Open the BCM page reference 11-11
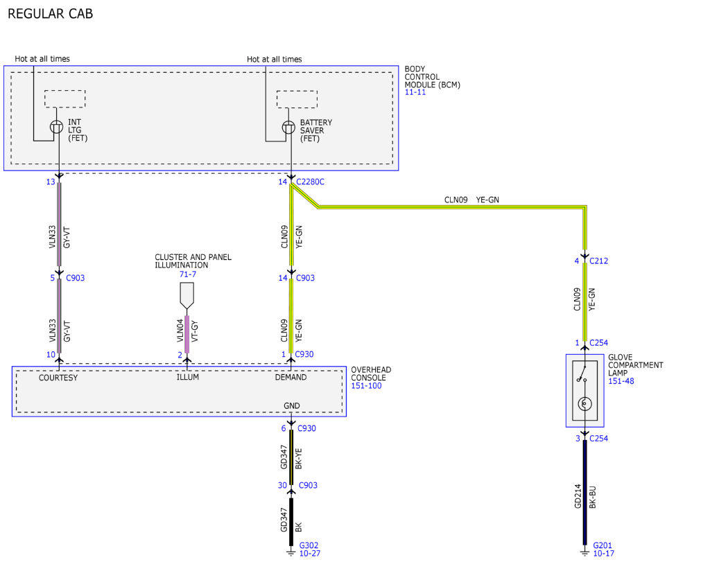The width and height of the screenshot is (728, 562). coord(415,92)
